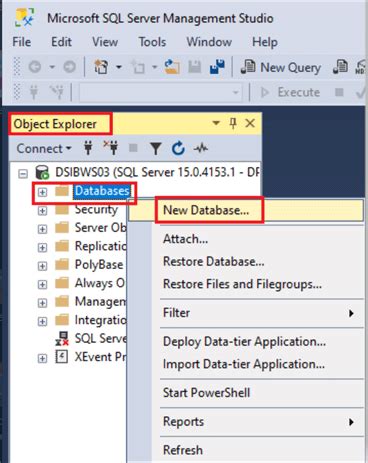Image resolution: width=368 pixels, height=463 pixels.
Task: Select the SQL Server Agent tree item
Action: click(x=100, y=339)
